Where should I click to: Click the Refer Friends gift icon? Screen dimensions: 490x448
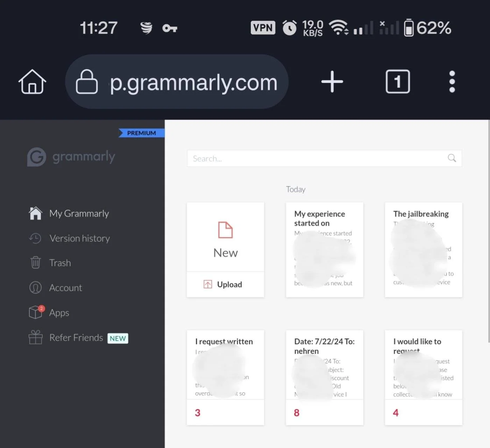click(35, 337)
